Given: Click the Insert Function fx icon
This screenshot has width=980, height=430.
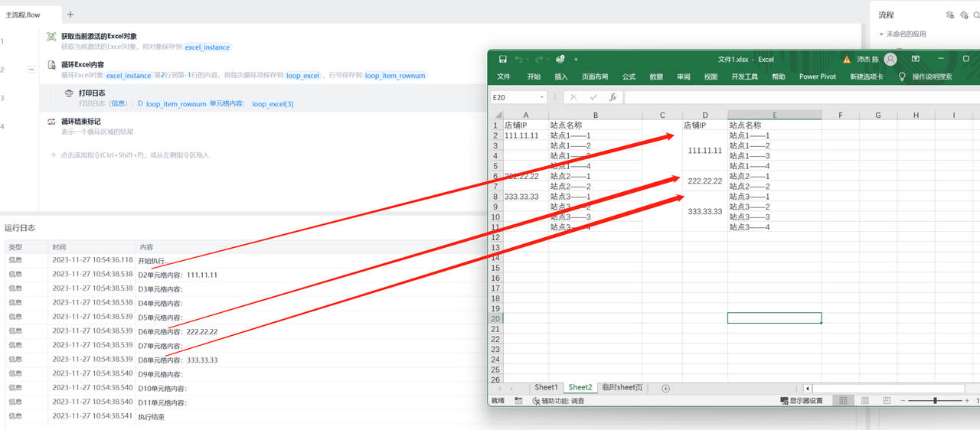Looking at the screenshot, I should [612, 97].
